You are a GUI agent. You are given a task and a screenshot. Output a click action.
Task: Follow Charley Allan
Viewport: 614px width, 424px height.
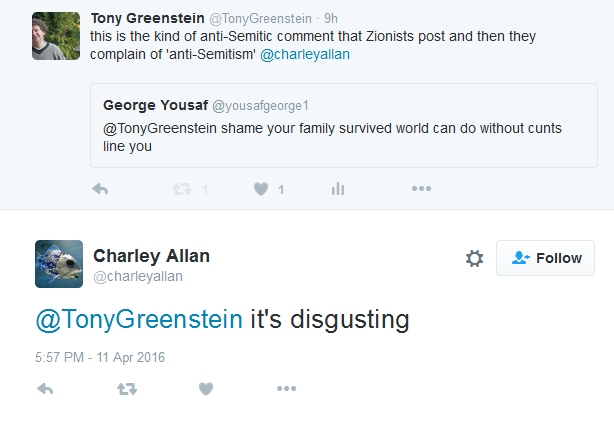pos(545,258)
